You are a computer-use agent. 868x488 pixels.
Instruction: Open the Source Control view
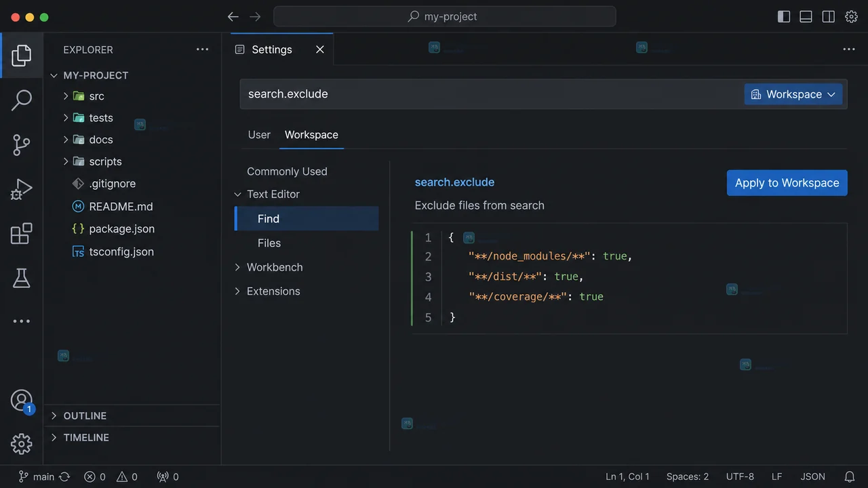(22, 145)
